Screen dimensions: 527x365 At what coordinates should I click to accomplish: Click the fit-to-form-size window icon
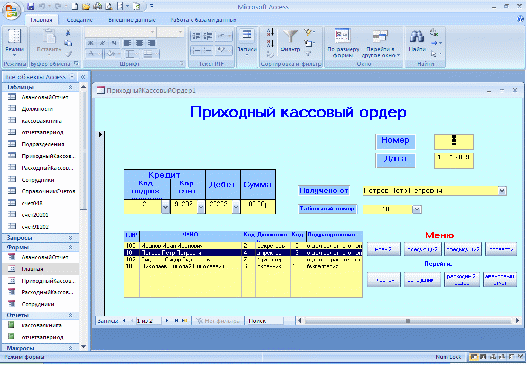point(342,36)
